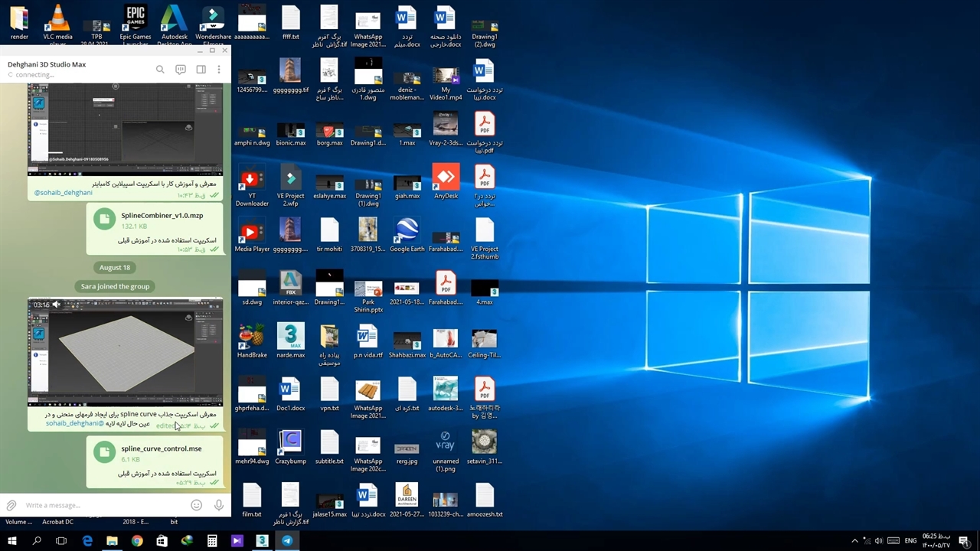This screenshot has height=551, width=980.
Task: Unmute the spline curve video message
Action: [x=57, y=305]
